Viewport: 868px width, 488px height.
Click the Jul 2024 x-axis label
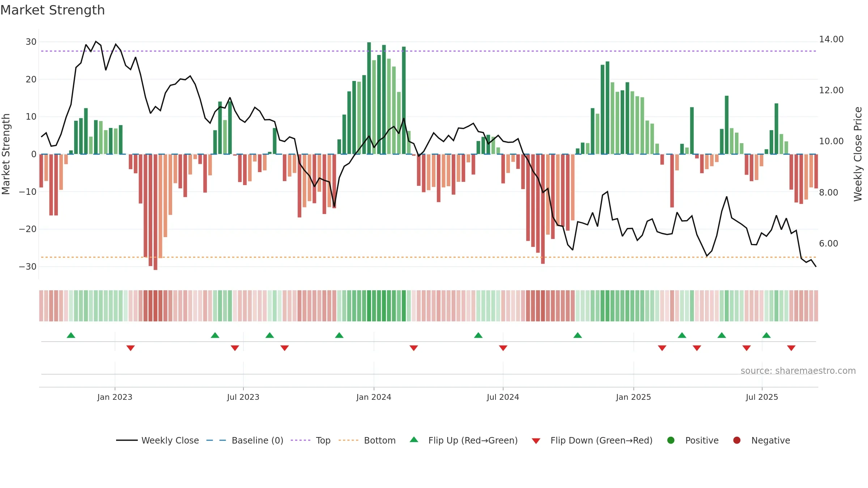pyautogui.click(x=503, y=397)
